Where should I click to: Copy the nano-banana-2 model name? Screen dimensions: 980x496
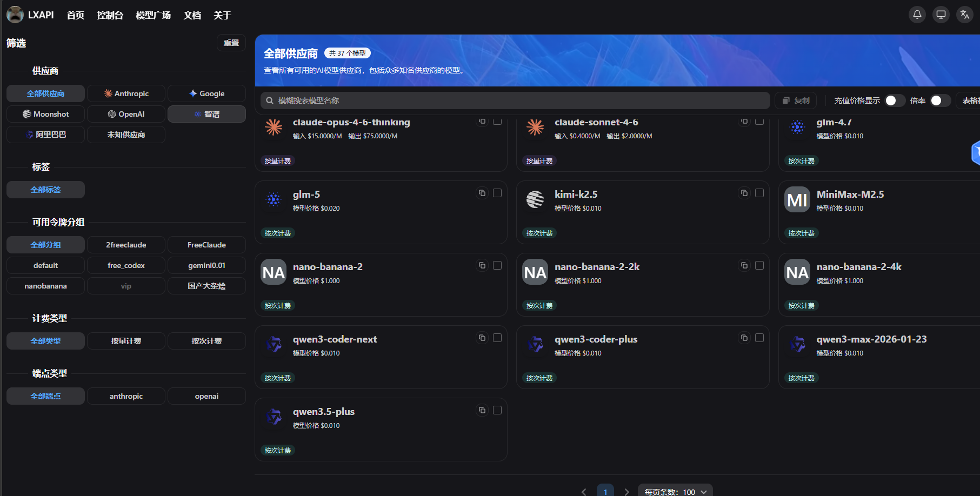coord(482,265)
